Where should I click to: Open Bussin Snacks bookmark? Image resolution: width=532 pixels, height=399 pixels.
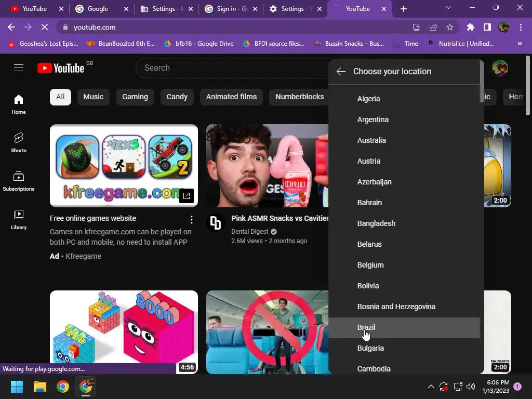coord(349,44)
